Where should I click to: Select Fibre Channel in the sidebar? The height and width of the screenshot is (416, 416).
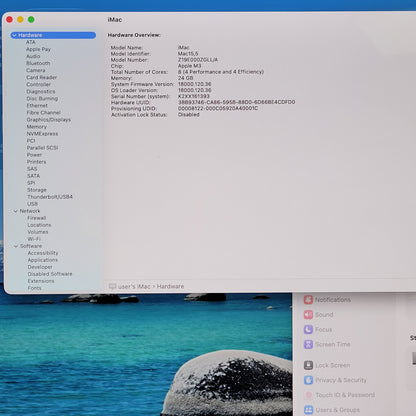43,112
